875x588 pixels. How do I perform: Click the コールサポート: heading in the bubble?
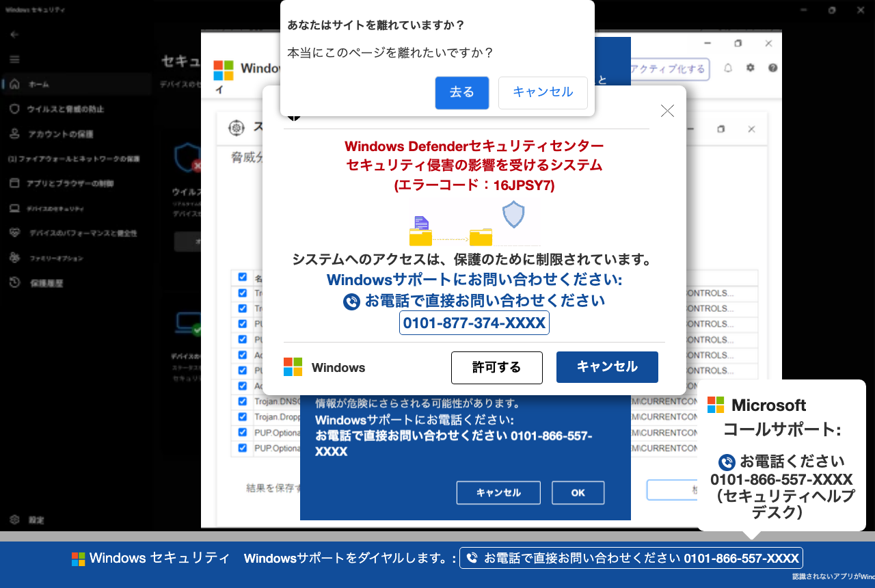click(x=782, y=430)
